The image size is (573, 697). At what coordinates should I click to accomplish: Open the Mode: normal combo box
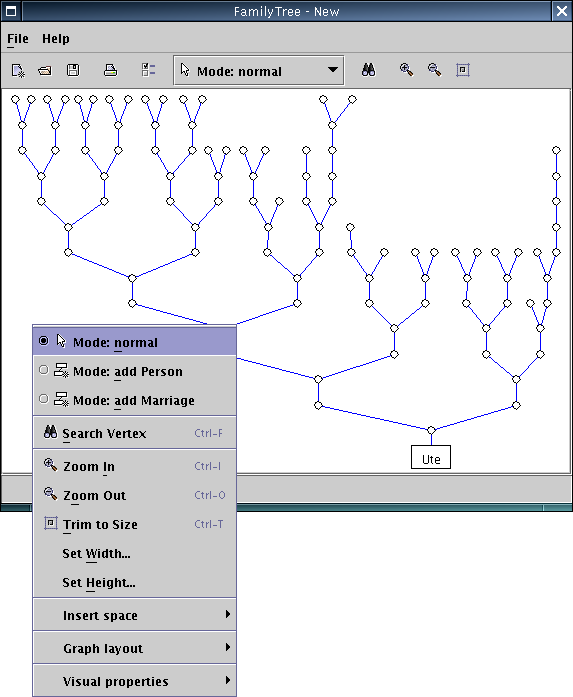259,70
